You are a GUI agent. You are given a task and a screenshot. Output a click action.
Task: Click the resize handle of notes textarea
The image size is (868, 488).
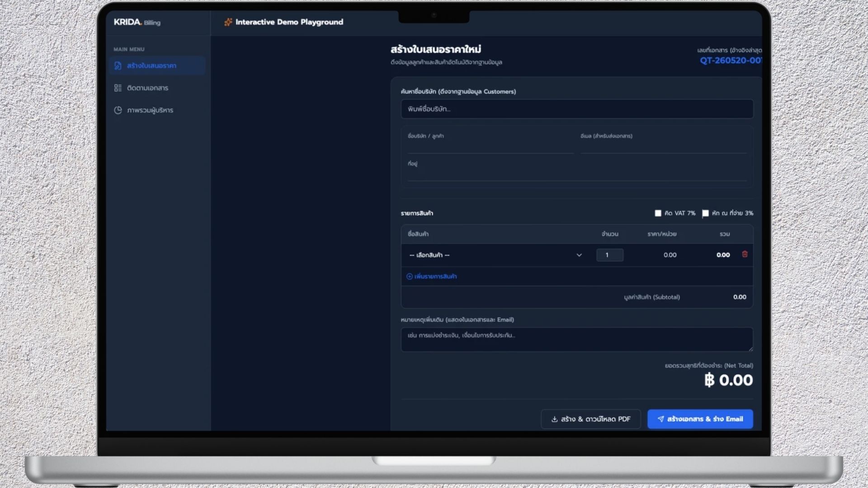click(750, 349)
